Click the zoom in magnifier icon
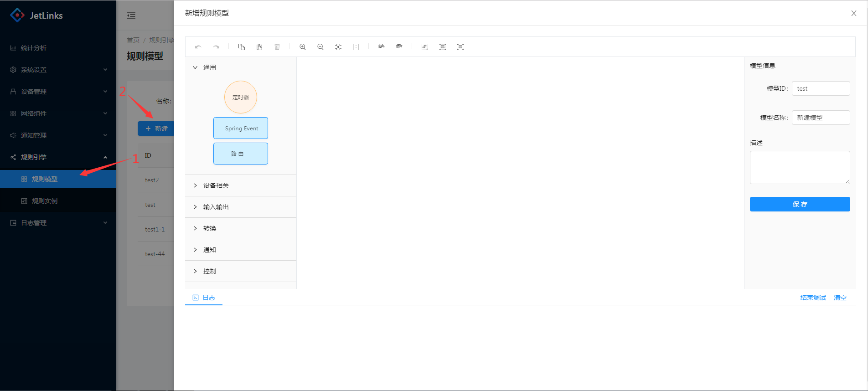This screenshot has width=868, height=391. (x=303, y=47)
